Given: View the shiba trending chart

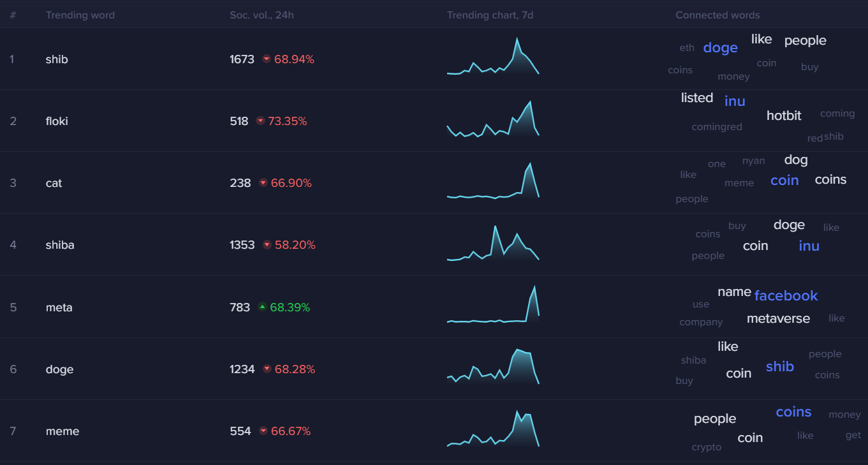Looking at the screenshot, I should tap(493, 244).
